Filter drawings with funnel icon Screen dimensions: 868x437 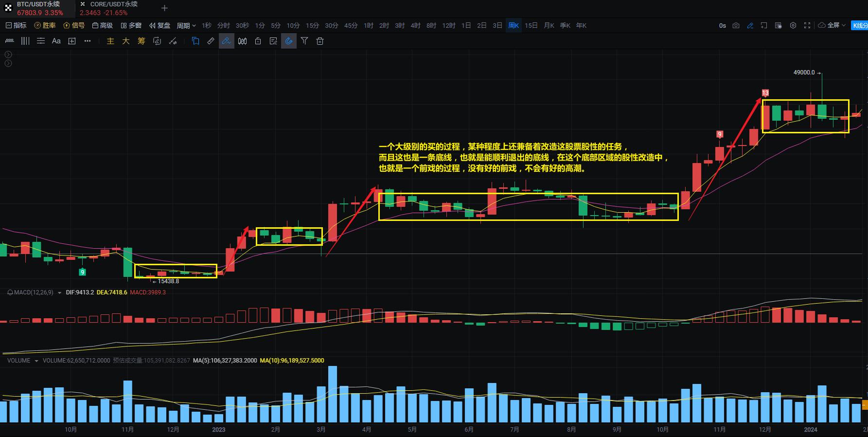click(304, 41)
